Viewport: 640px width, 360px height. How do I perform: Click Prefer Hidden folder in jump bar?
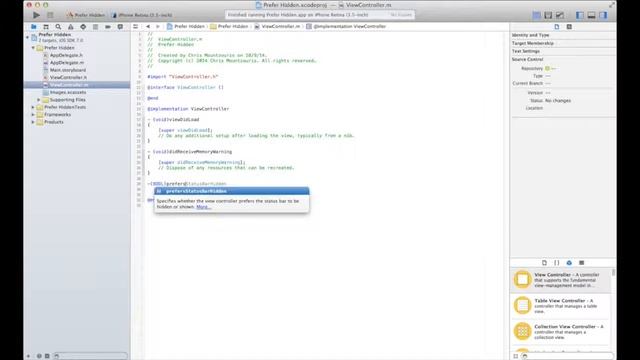pyautogui.click(x=229, y=27)
